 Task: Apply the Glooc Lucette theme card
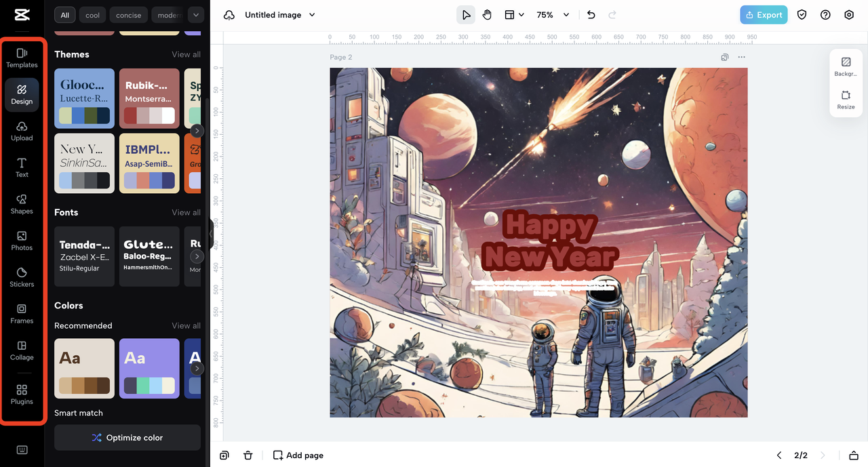pos(84,98)
